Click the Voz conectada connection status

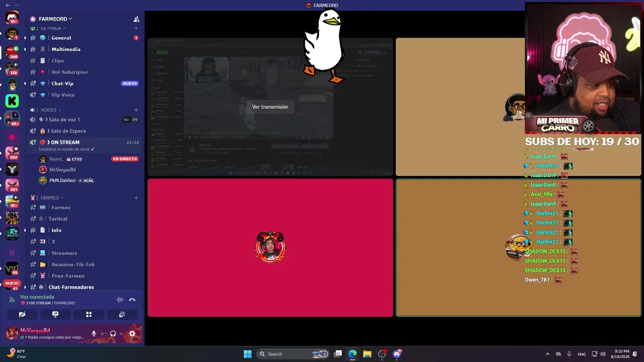(x=37, y=297)
